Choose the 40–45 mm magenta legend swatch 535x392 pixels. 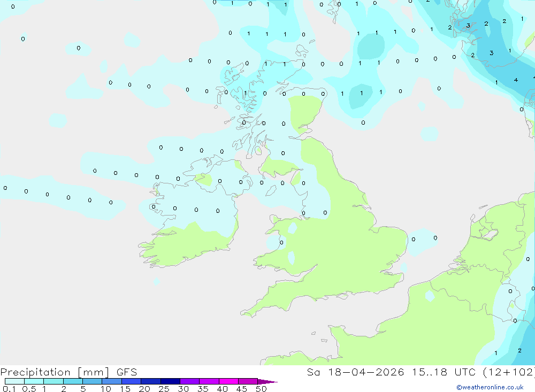click(x=228, y=381)
